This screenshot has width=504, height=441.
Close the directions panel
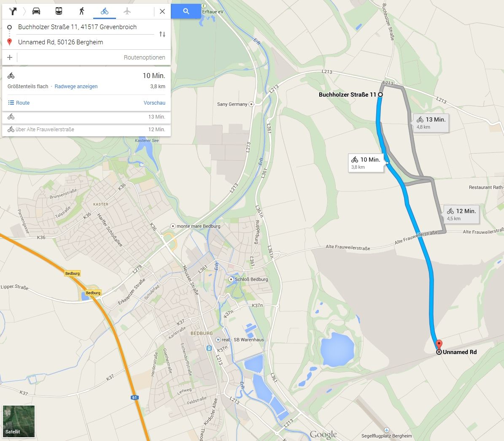(x=162, y=11)
